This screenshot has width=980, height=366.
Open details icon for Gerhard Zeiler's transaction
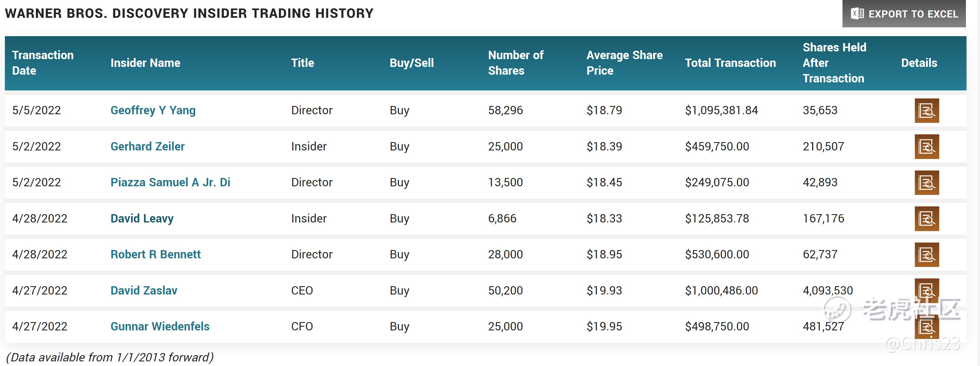click(926, 146)
